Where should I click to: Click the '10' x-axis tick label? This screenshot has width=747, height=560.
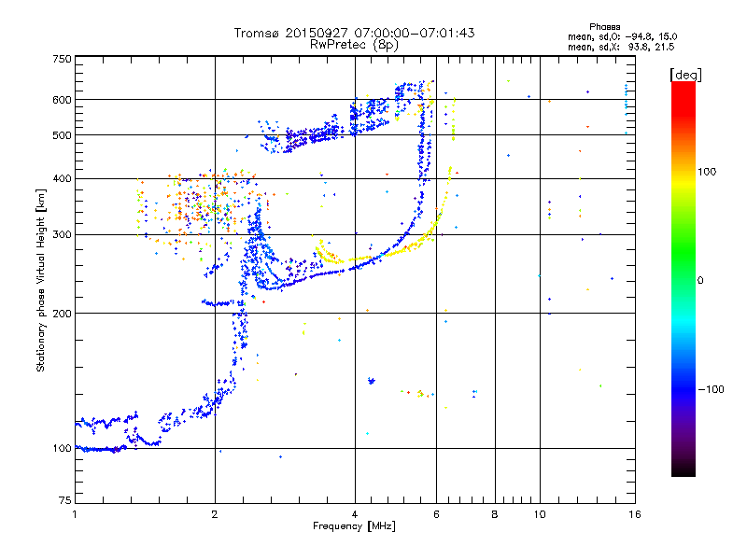point(540,514)
